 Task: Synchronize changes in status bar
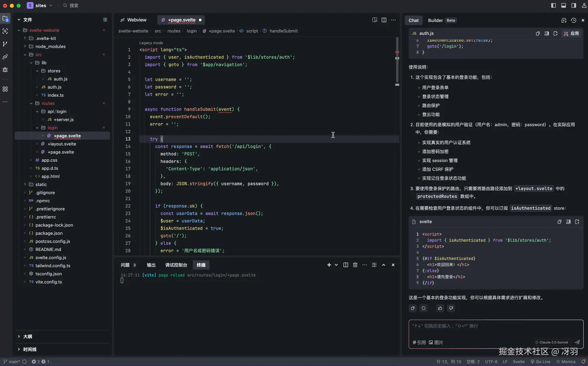[x=24, y=362]
